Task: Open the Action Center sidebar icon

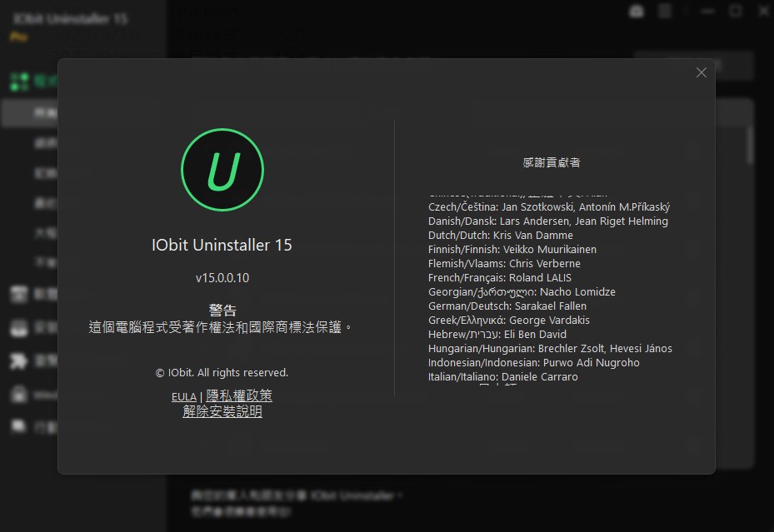Action: click(x=20, y=427)
